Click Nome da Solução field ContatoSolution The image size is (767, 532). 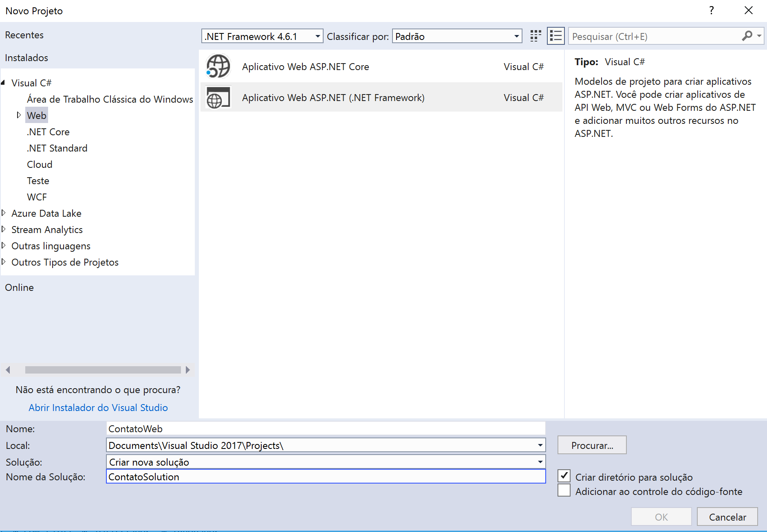pos(326,477)
